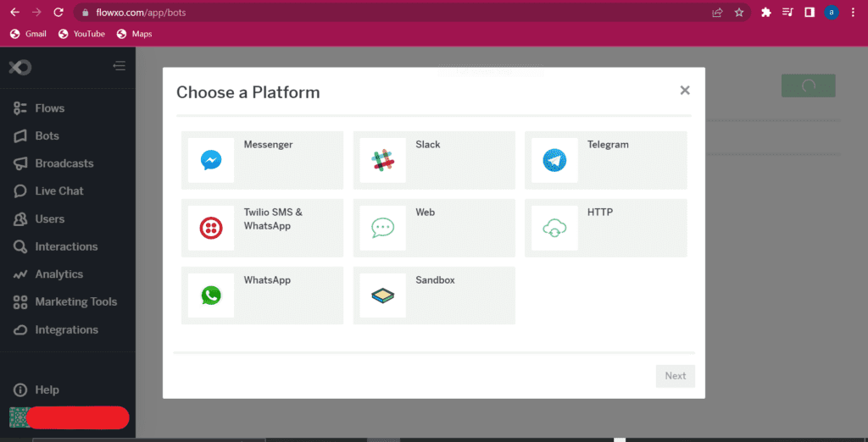Open the Help link

click(47, 390)
